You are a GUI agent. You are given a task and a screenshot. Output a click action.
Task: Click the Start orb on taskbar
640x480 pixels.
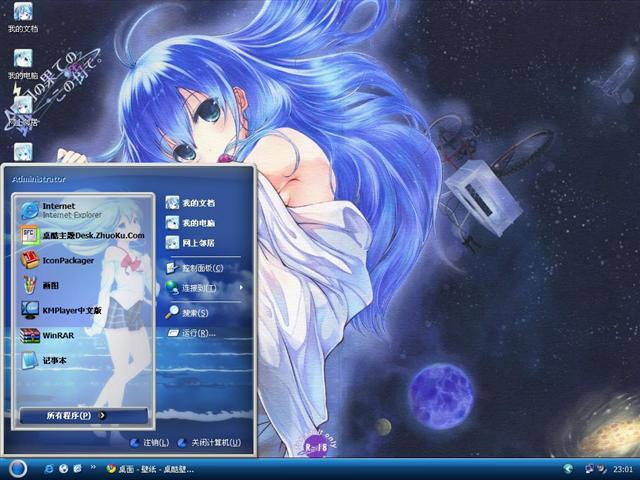click(x=17, y=468)
